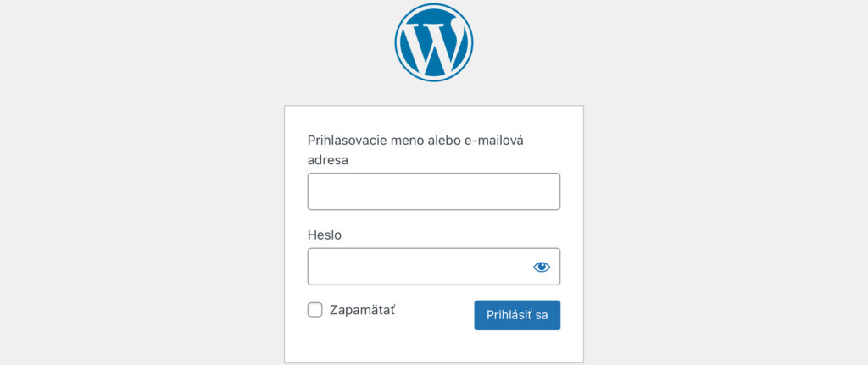The width and height of the screenshot is (868, 365).
Task: Focus the username or e-mail input field
Action: (x=434, y=191)
